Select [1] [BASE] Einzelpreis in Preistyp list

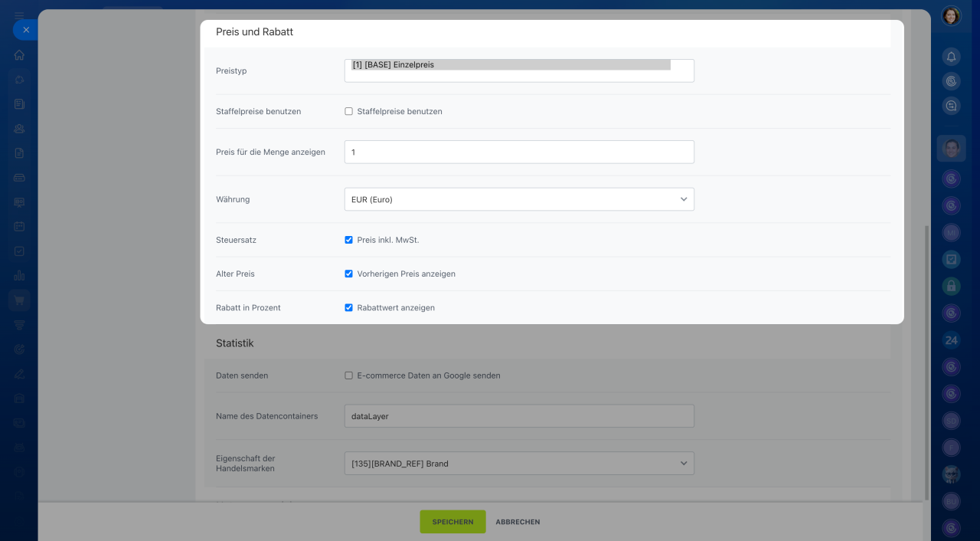coord(510,65)
